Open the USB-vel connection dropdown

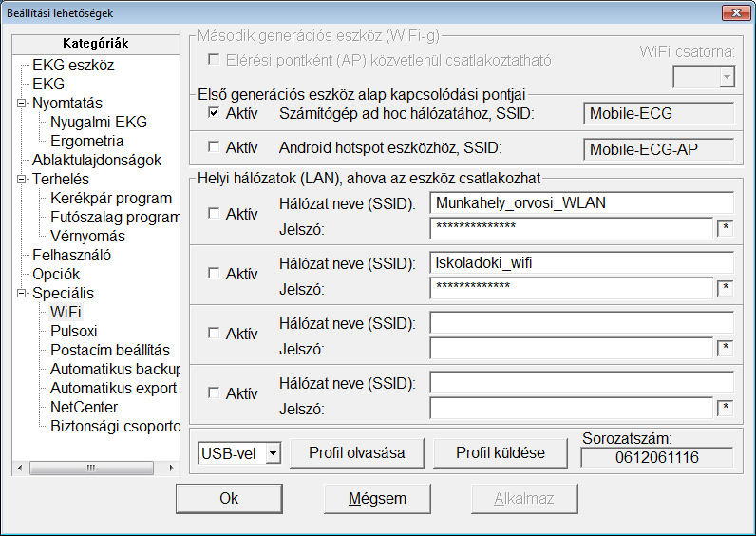pos(273,453)
